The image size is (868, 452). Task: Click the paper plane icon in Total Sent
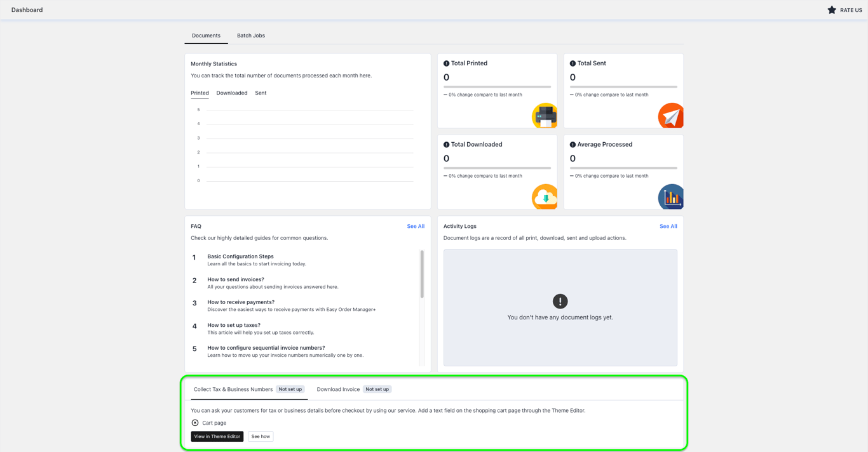click(x=670, y=116)
